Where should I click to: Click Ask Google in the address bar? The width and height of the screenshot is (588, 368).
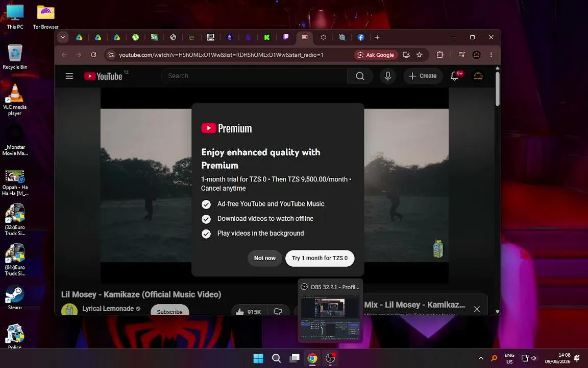[x=375, y=55]
